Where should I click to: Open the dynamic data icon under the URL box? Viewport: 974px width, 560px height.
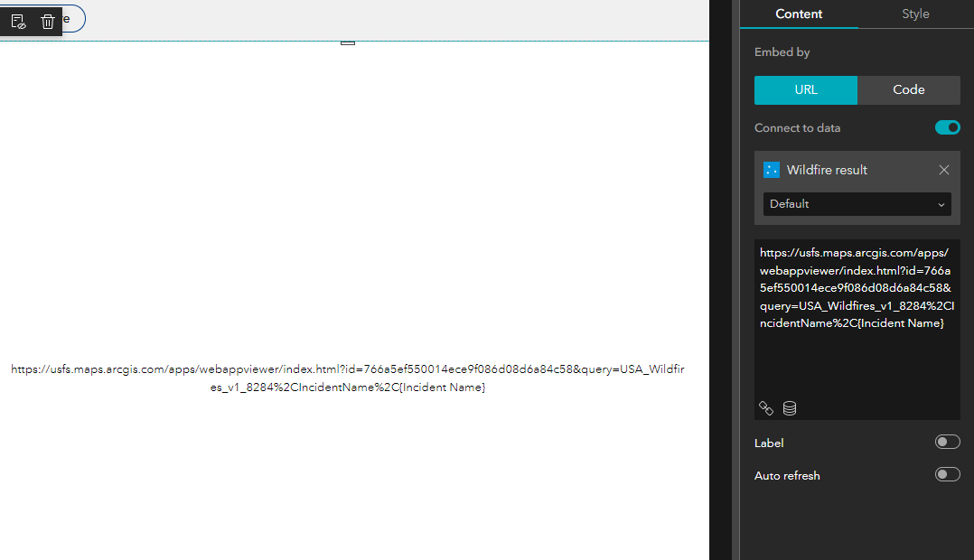(x=789, y=408)
